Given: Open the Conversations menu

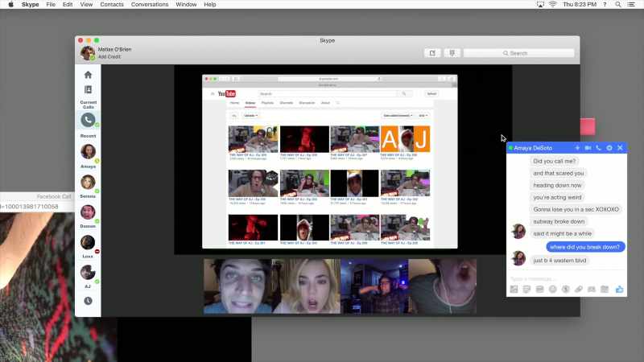Looking at the screenshot, I should (x=150, y=5).
